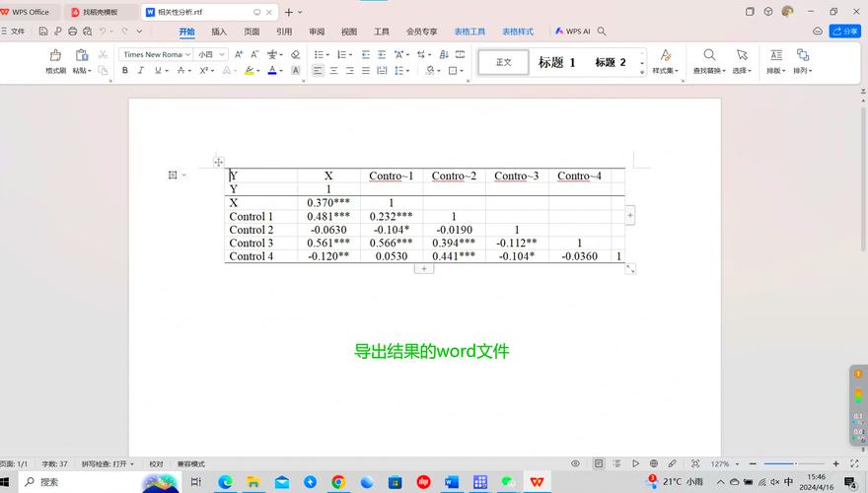
Task: Open Find and Replace (查找替换) tool
Action: click(708, 61)
